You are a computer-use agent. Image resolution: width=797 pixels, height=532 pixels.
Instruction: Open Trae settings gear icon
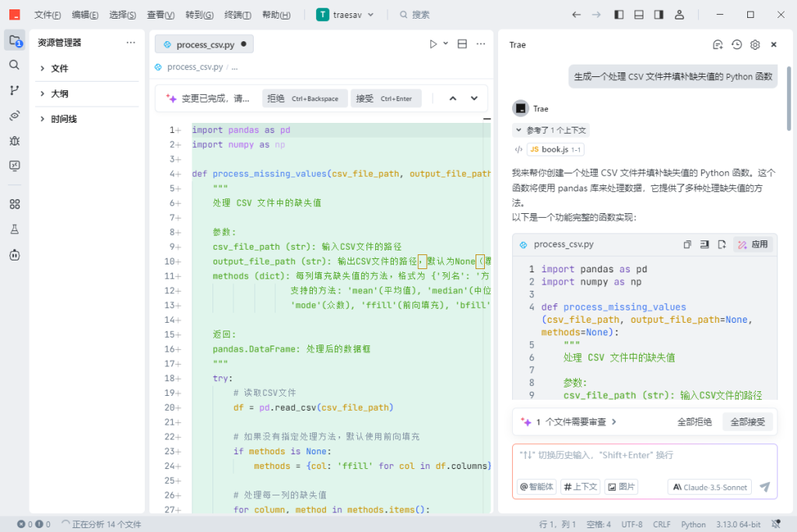(x=755, y=44)
